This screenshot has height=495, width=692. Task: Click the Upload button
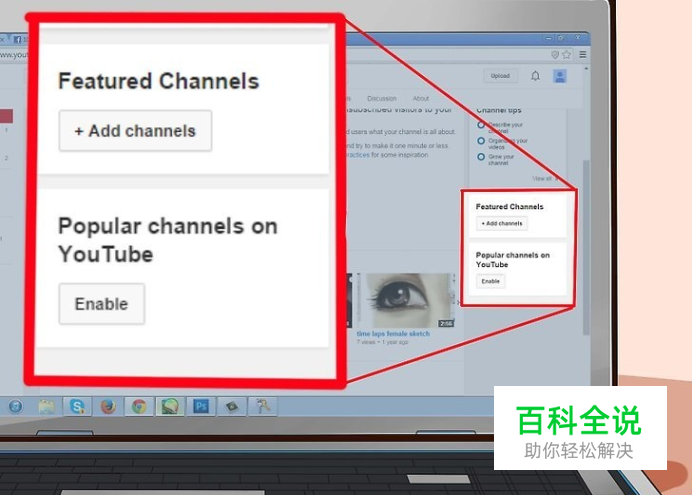pyautogui.click(x=500, y=76)
